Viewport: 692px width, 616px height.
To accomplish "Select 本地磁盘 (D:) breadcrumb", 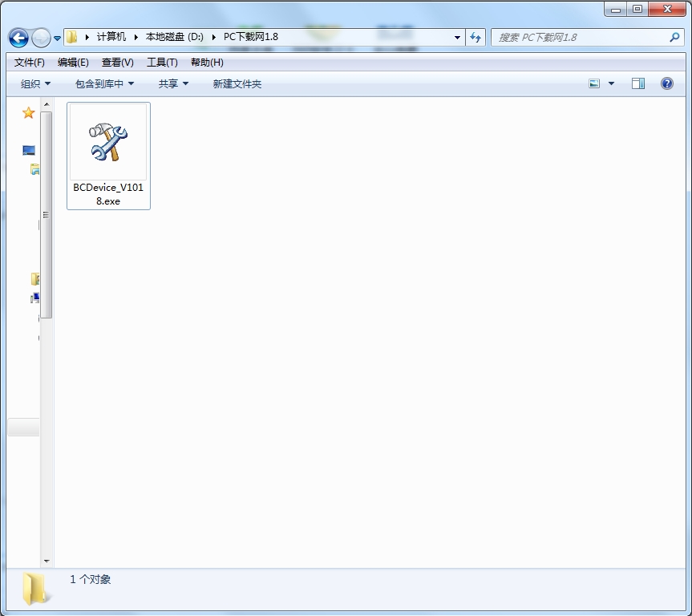I will point(175,37).
